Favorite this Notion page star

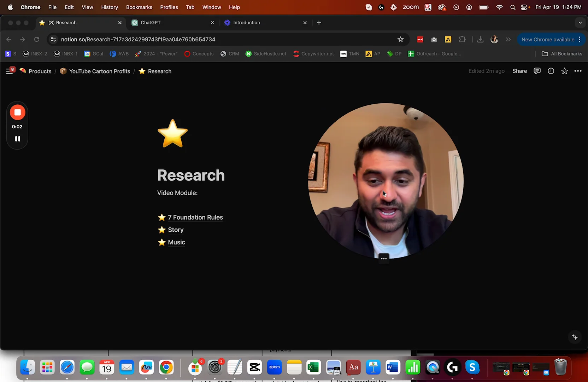tap(565, 71)
